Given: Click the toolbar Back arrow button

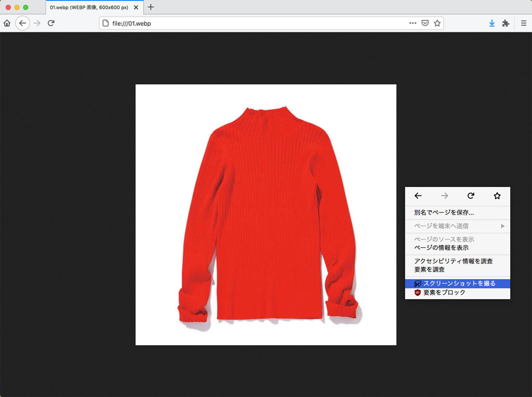Looking at the screenshot, I should pos(22,23).
